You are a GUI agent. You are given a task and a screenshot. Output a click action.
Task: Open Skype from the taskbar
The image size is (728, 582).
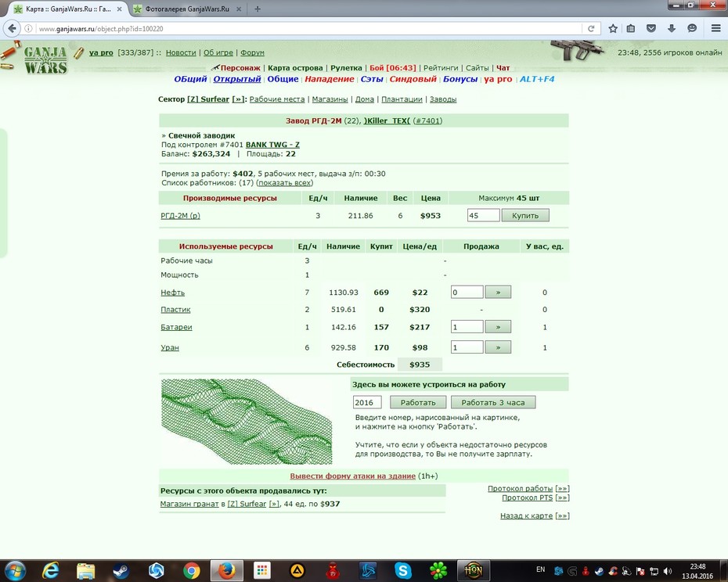(x=402, y=571)
